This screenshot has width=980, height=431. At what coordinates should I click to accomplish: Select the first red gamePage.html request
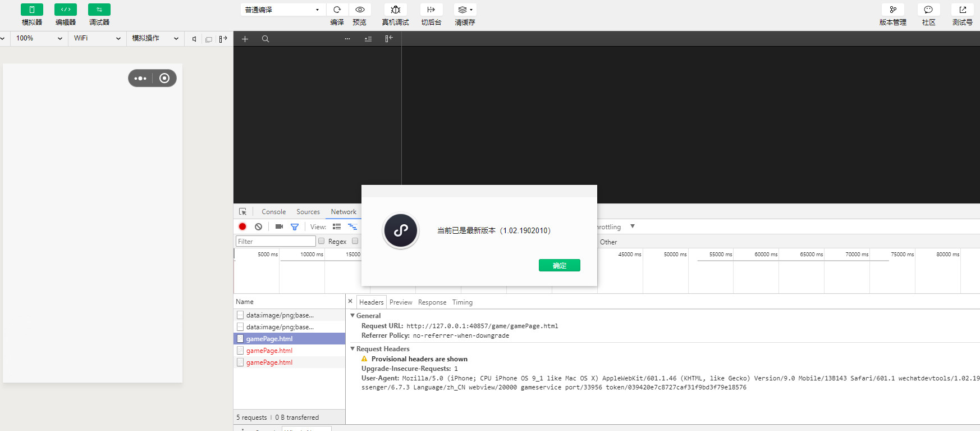point(290,351)
